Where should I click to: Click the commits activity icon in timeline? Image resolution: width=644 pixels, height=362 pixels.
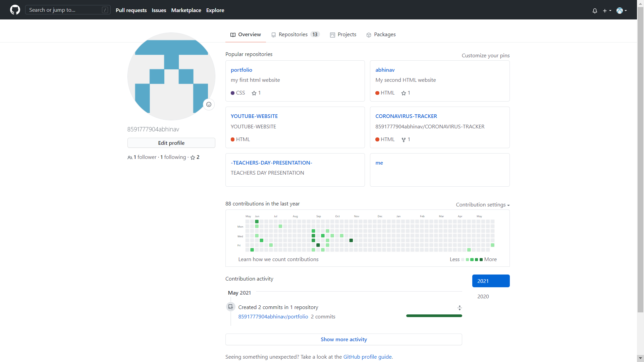point(231,307)
